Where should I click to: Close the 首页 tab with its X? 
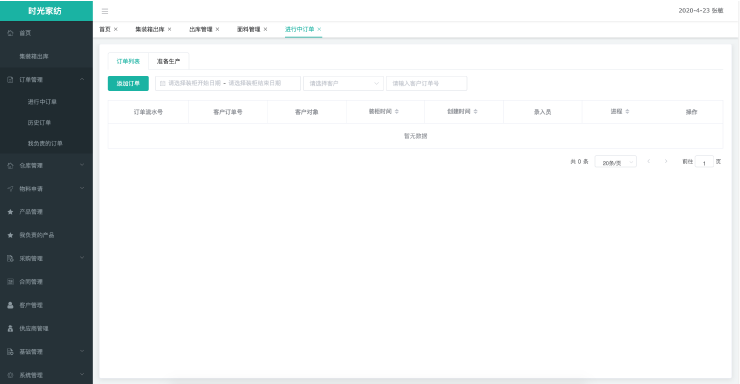(116, 29)
